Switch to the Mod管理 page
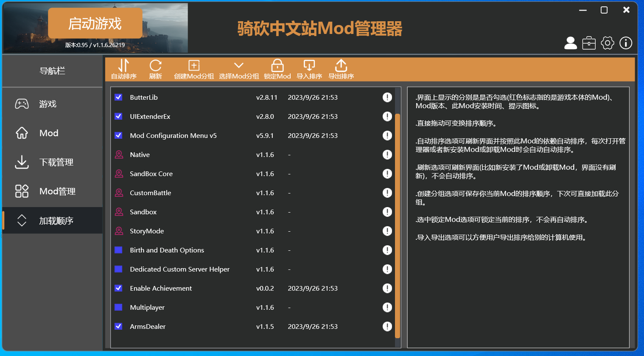This screenshot has height=356, width=644. [52, 191]
